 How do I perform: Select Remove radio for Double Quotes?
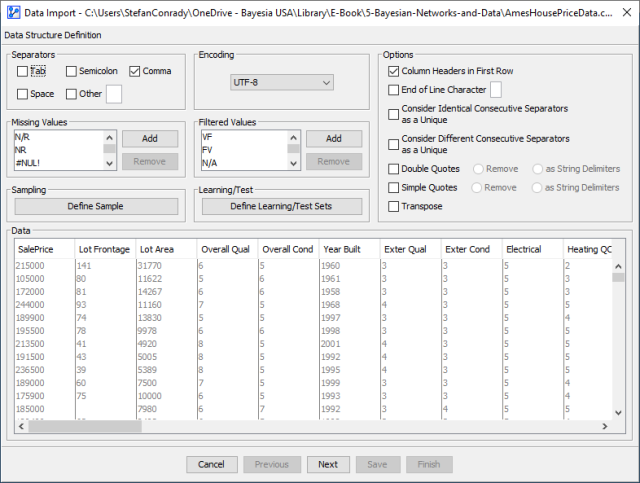click(x=478, y=169)
